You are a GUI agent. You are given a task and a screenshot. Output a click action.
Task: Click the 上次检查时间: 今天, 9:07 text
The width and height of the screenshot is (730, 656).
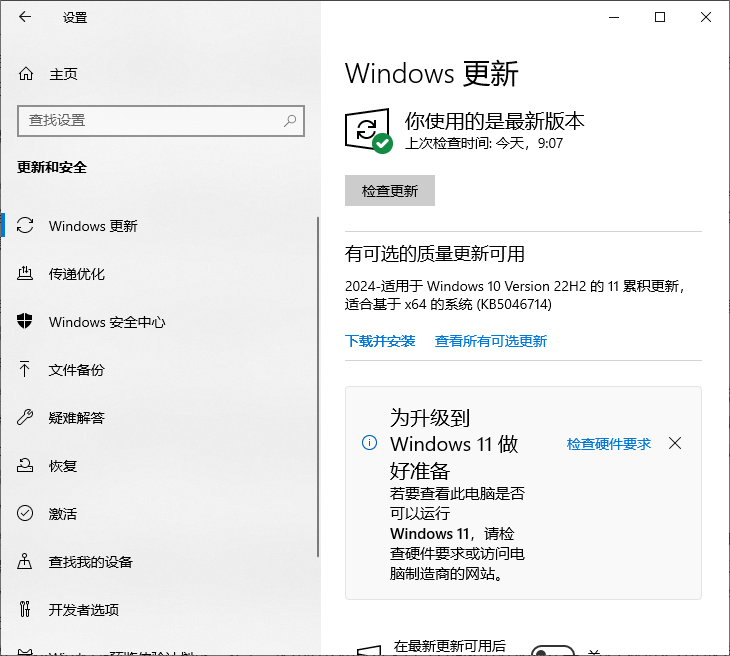coord(484,143)
